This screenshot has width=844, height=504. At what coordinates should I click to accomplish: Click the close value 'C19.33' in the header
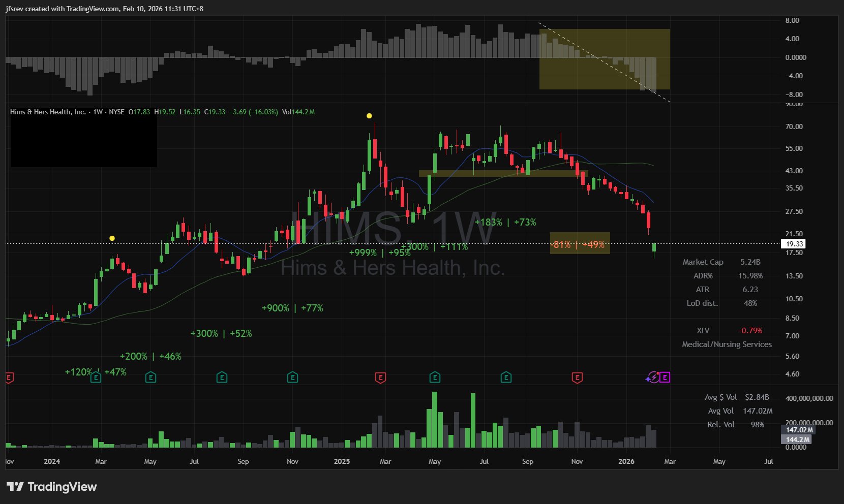tap(215, 112)
